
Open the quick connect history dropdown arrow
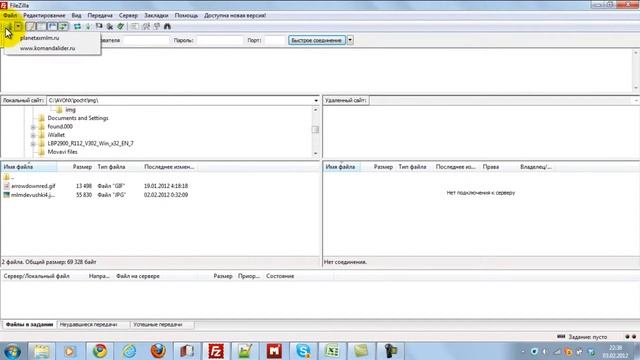pyautogui.click(x=350, y=40)
